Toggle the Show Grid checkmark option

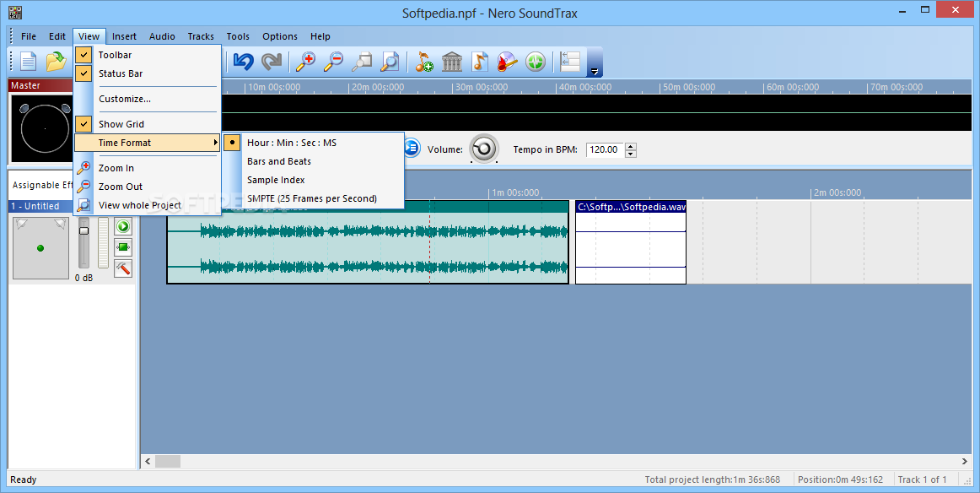83,124
